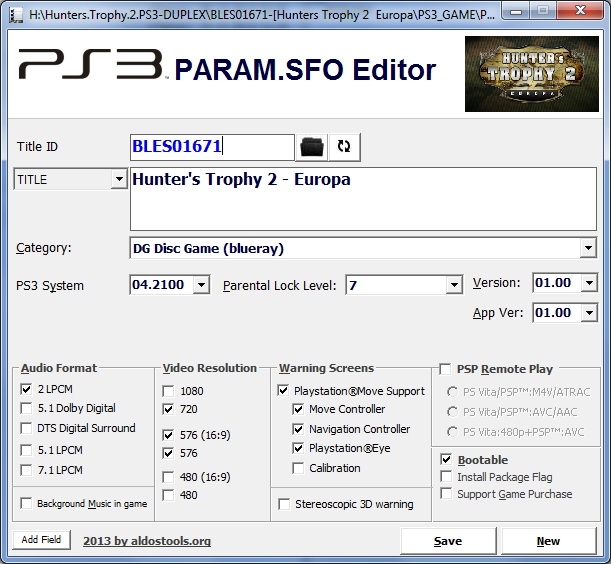Open the PS3 System version dropdown
Screen dimensions: 611x564
click(x=201, y=285)
